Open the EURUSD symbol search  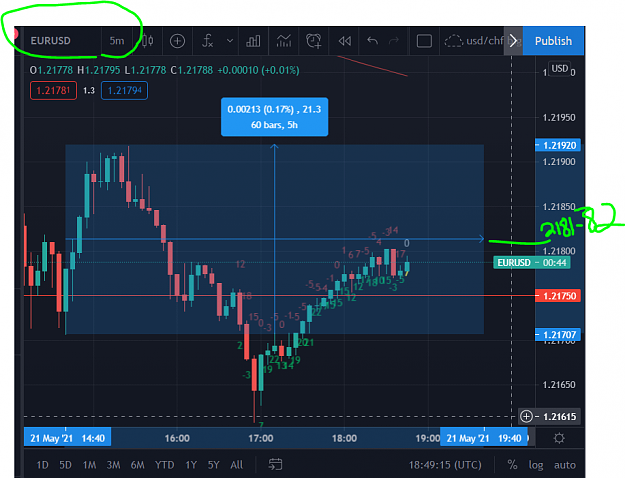coord(51,41)
